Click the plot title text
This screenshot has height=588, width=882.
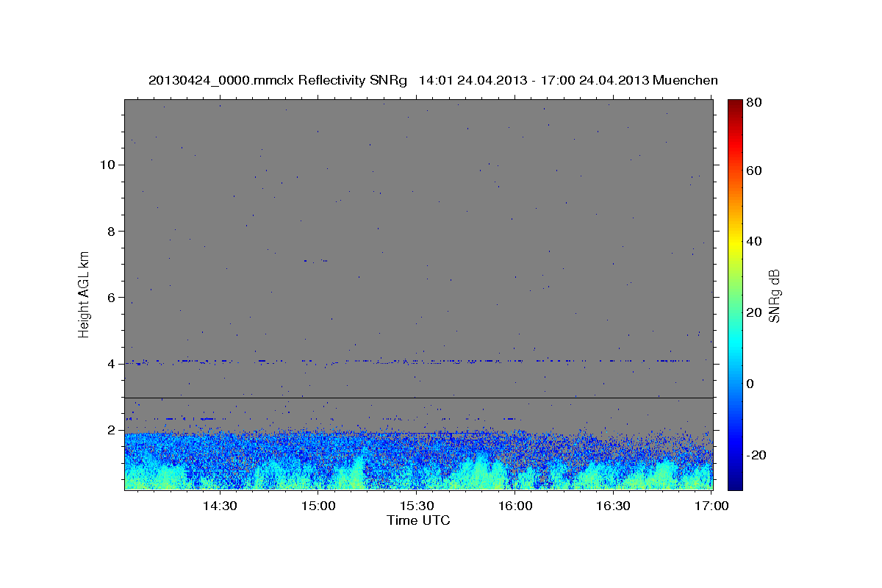[433, 81]
